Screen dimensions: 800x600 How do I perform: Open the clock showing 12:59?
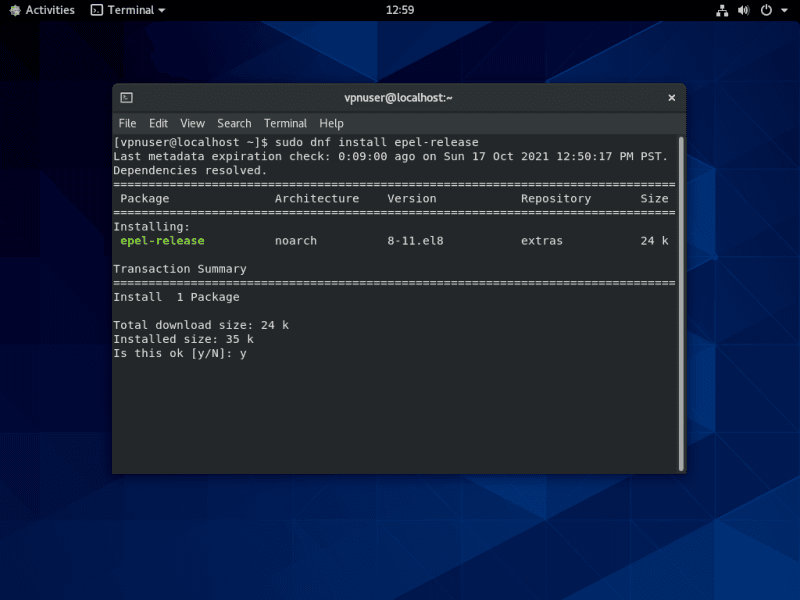pyautogui.click(x=399, y=10)
